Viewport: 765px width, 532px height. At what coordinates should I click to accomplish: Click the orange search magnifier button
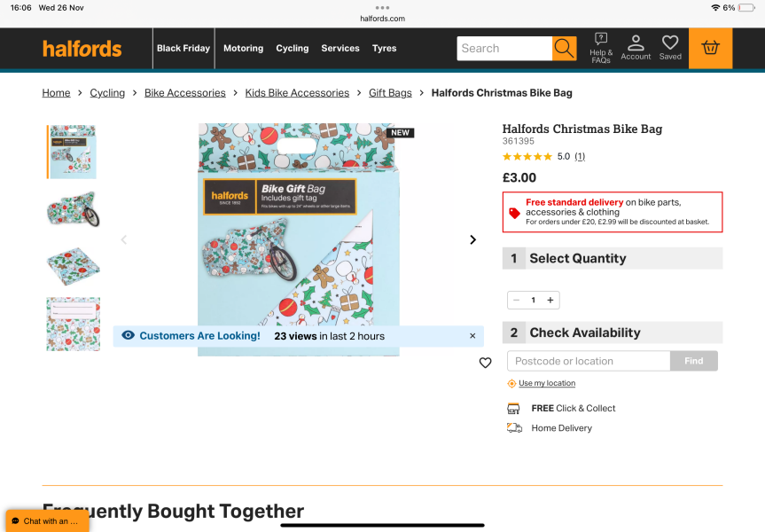tap(564, 48)
